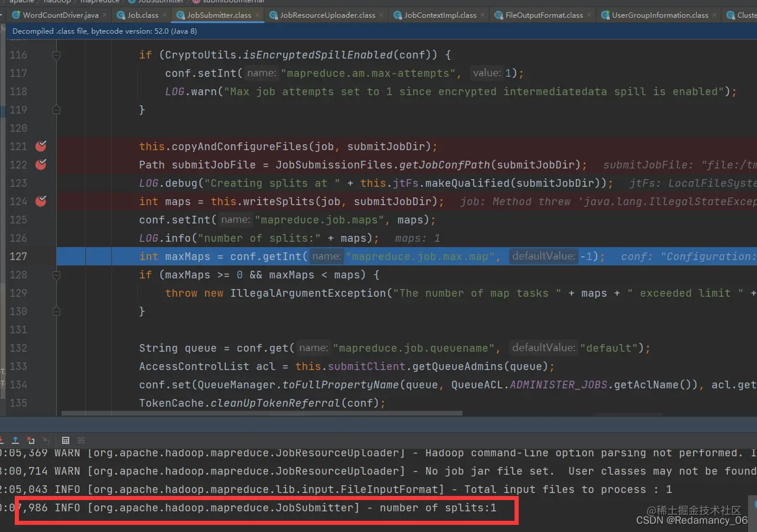Click the JobContextImpl.class tab file icon
This screenshot has width=757, height=532.
[398, 15]
